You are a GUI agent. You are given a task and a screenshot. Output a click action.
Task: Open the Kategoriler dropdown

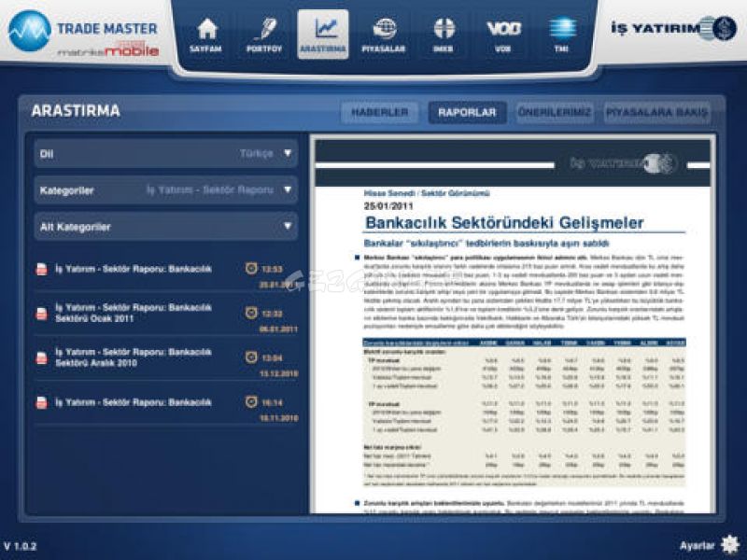click(x=166, y=190)
